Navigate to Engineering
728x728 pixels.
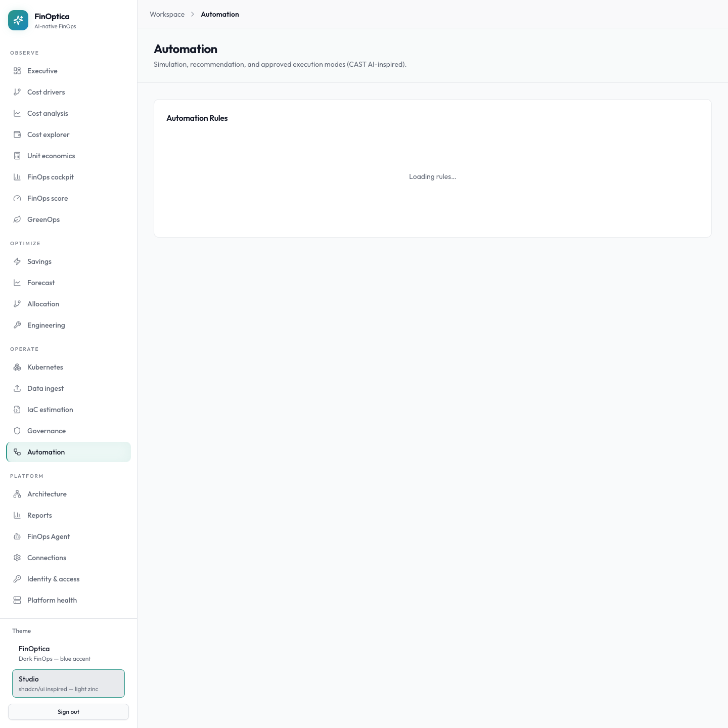point(68,325)
